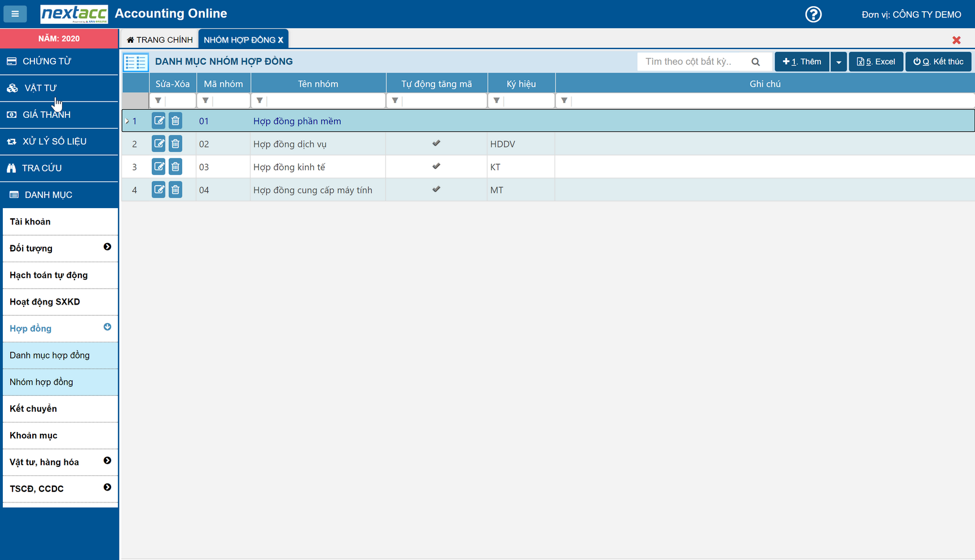Click the Excel export button

(x=876, y=62)
